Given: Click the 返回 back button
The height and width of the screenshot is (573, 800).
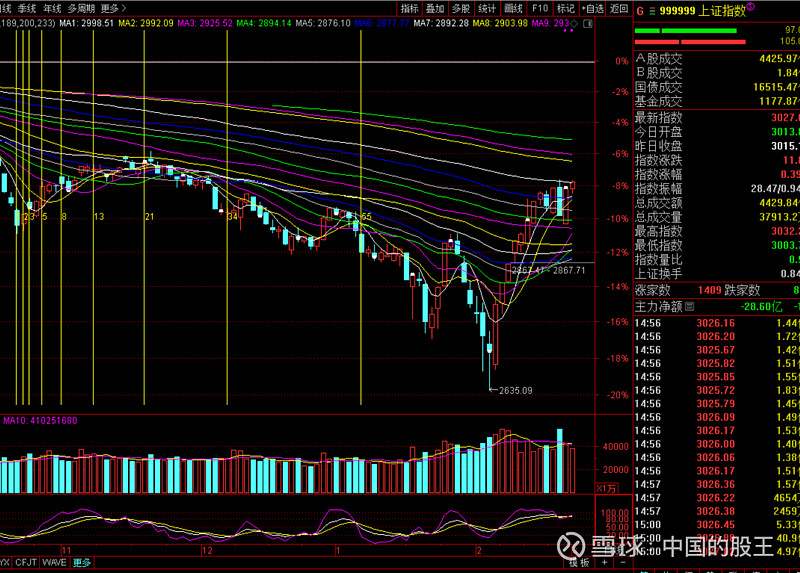Looking at the screenshot, I should (x=619, y=8).
